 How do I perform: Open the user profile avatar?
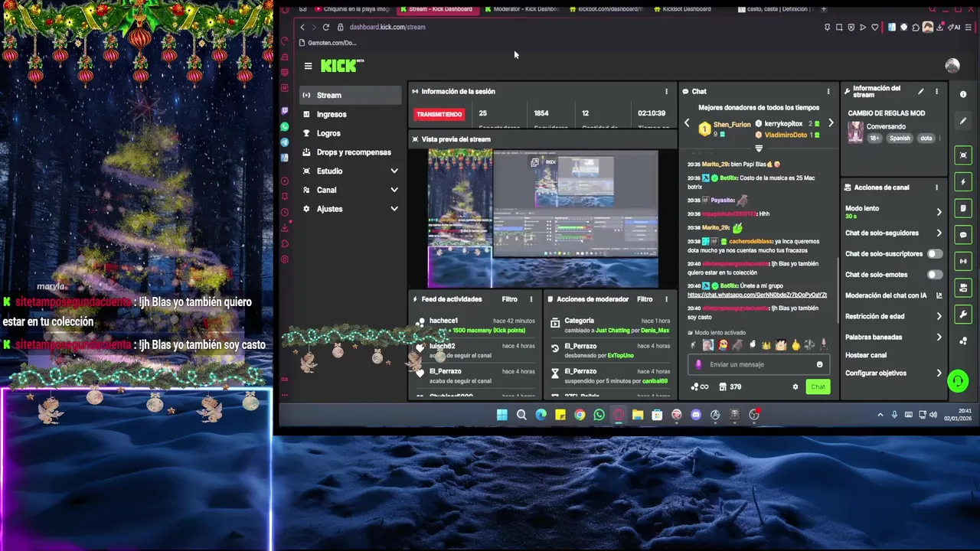coord(952,66)
